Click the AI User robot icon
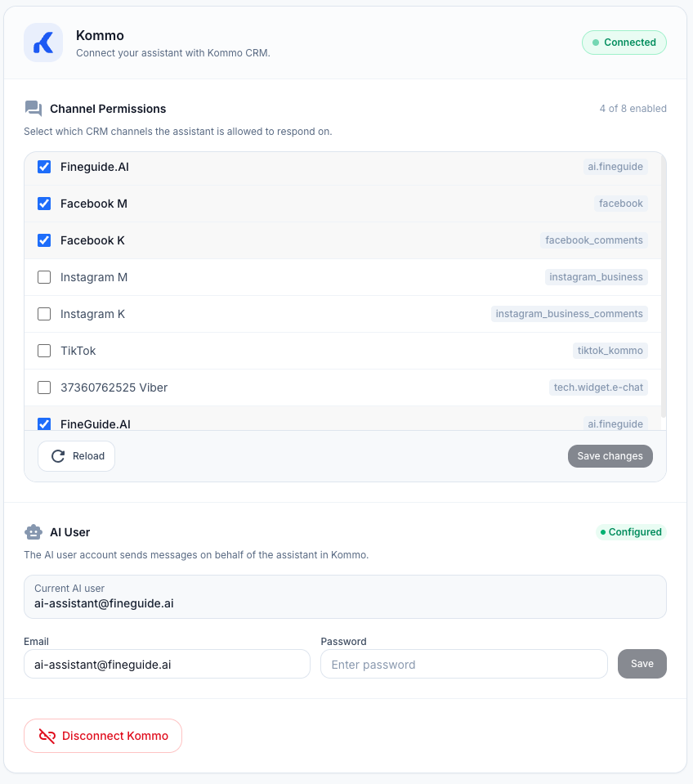This screenshot has height=784, width=693. click(x=34, y=532)
